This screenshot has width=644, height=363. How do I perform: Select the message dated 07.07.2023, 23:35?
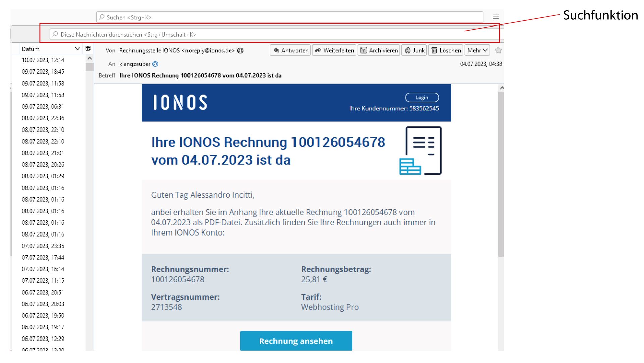43,246
